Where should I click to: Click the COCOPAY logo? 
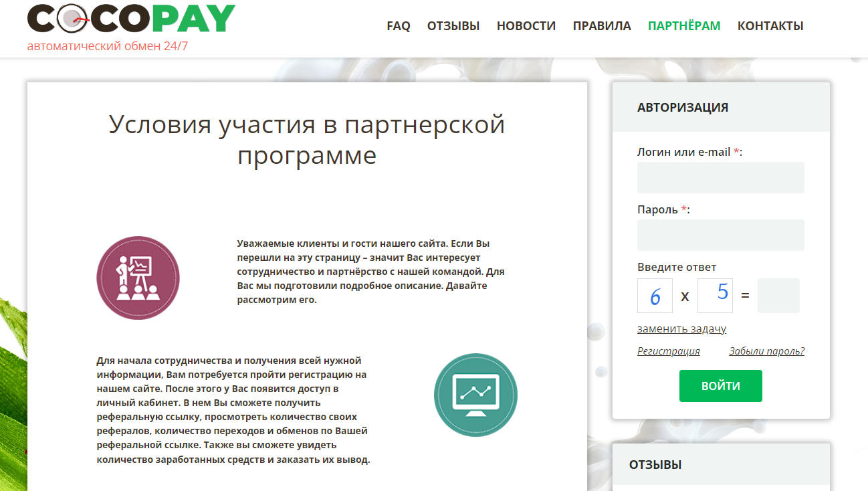tap(131, 18)
